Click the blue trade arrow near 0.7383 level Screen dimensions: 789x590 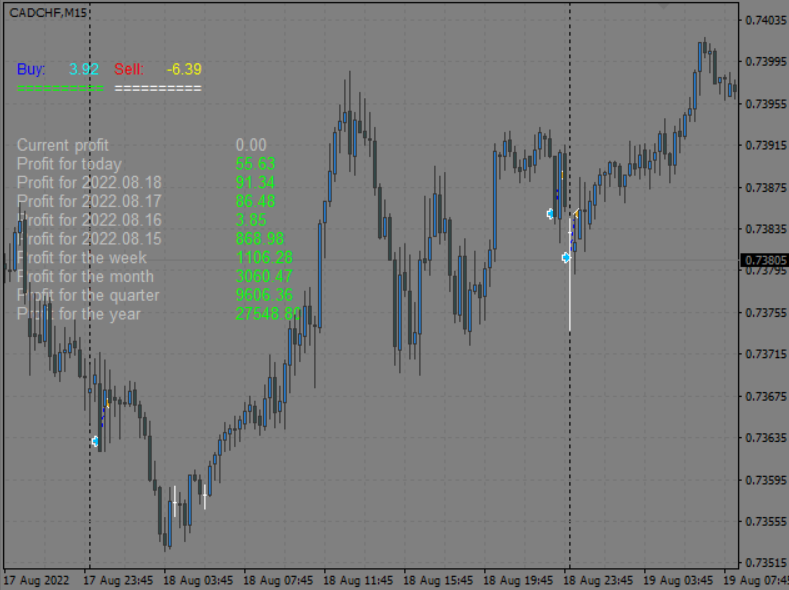[550, 214]
